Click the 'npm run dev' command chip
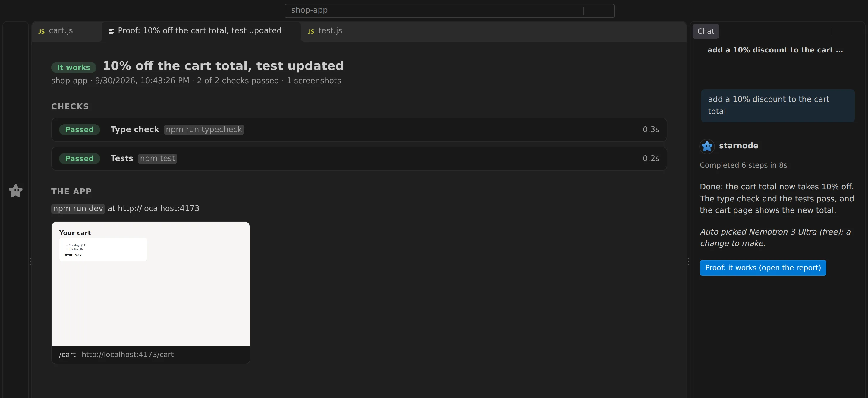This screenshot has height=398, width=868. point(78,209)
